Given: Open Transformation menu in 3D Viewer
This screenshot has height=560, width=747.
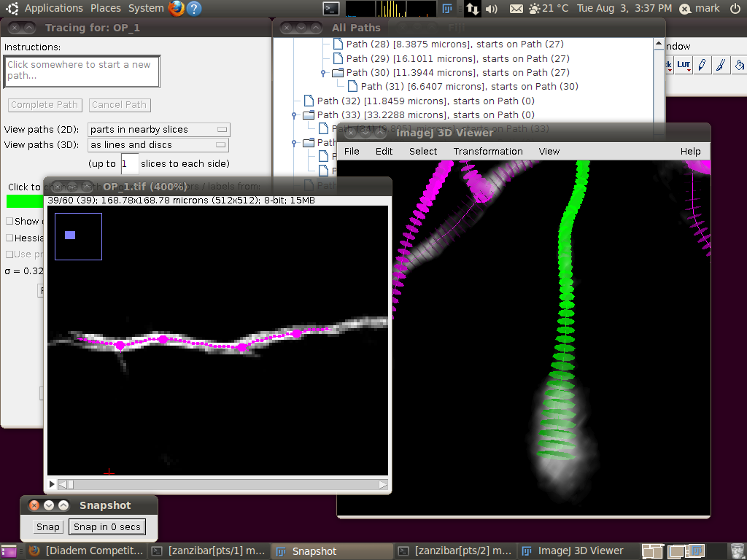Looking at the screenshot, I should 488,152.
